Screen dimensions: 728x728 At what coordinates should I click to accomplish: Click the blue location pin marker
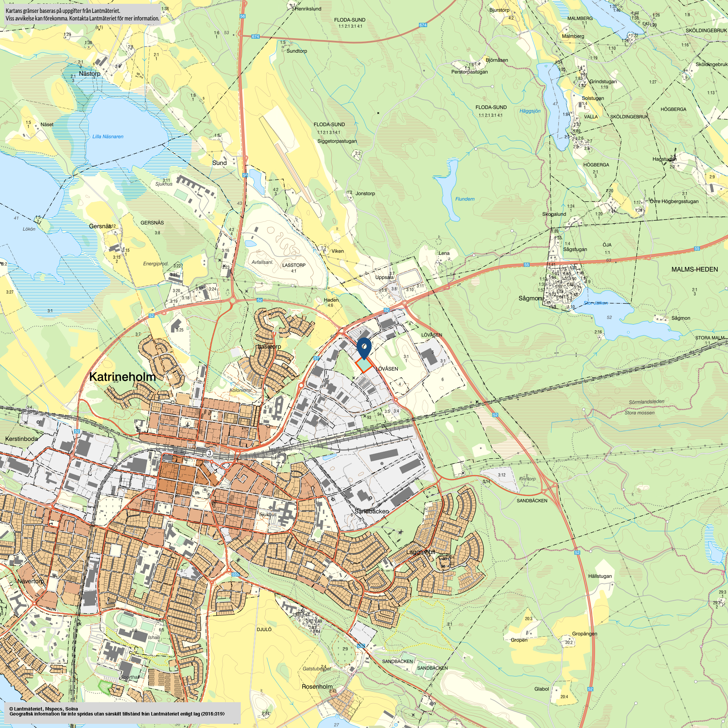(364, 348)
